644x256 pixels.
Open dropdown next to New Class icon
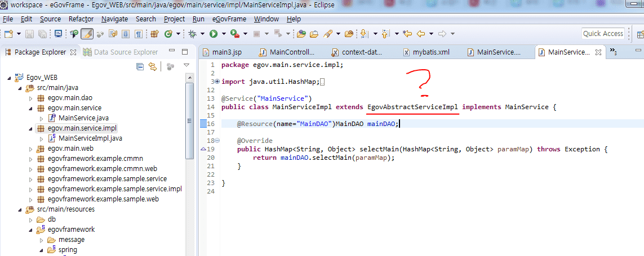coord(178,34)
